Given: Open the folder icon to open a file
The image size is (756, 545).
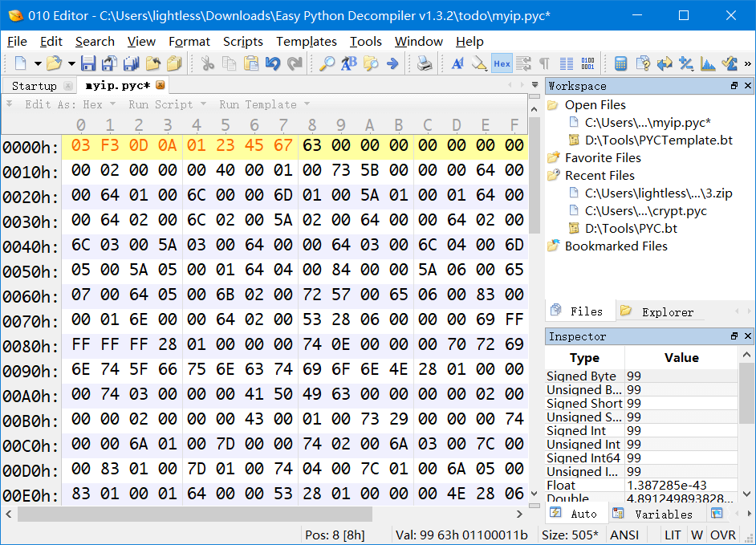Looking at the screenshot, I should pyautogui.click(x=55, y=63).
